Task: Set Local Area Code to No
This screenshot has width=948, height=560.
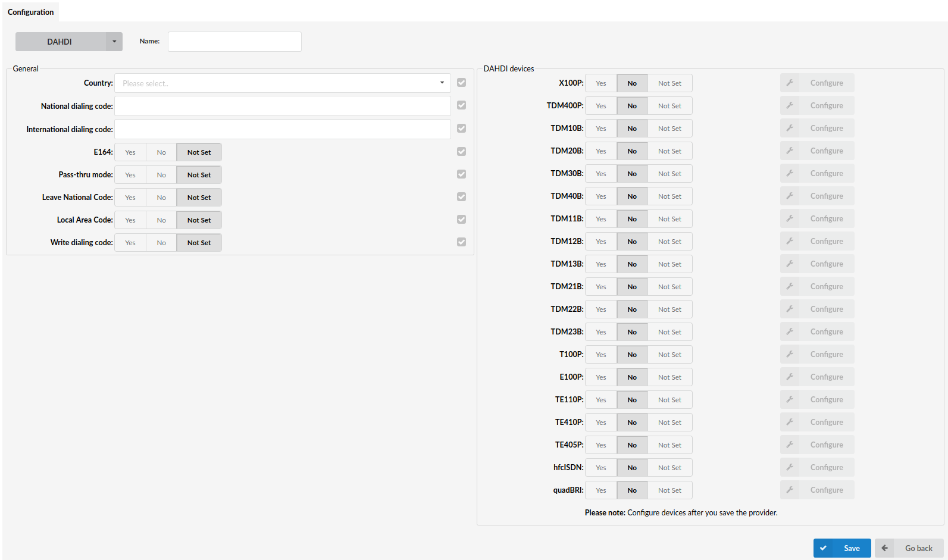Action: coord(161,220)
